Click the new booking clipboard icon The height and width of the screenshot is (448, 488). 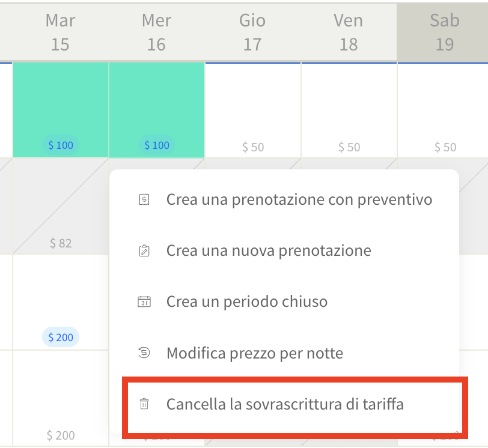click(x=144, y=250)
